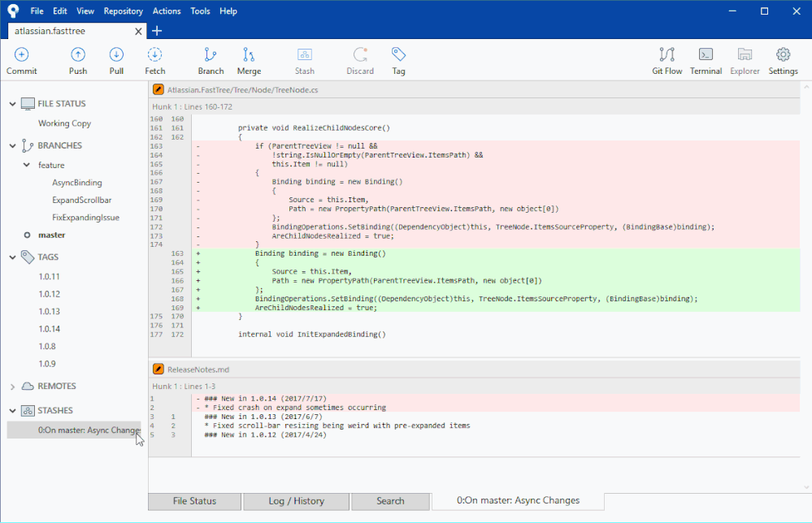Open the Edit menu

click(x=60, y=11)
